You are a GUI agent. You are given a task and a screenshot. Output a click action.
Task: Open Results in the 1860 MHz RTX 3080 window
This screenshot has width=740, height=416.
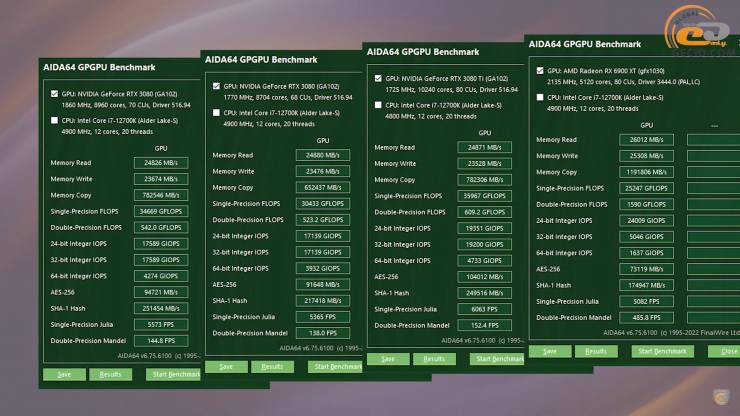pyautogui.click(x=110, y=374)
